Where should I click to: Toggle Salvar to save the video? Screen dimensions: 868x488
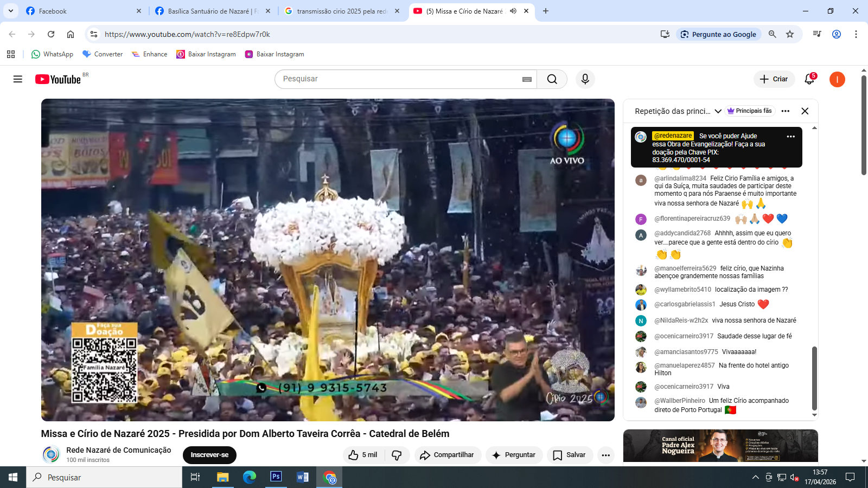[x=569, y=455]
